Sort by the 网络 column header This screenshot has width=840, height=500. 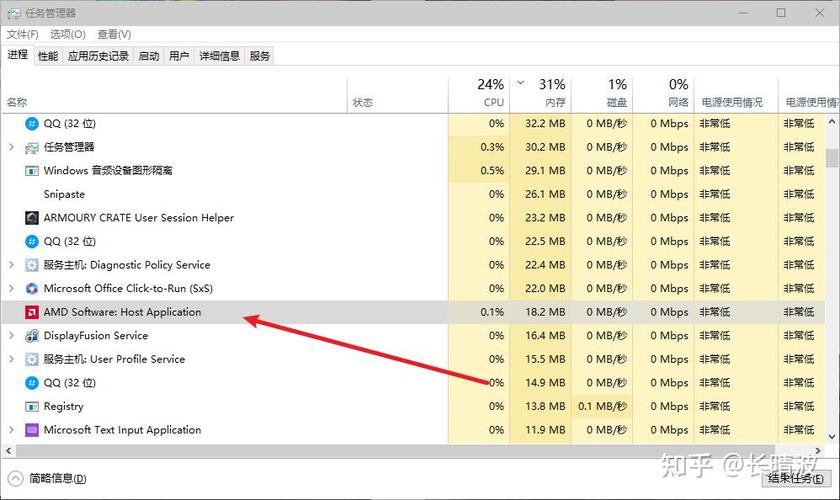[664, 92]
